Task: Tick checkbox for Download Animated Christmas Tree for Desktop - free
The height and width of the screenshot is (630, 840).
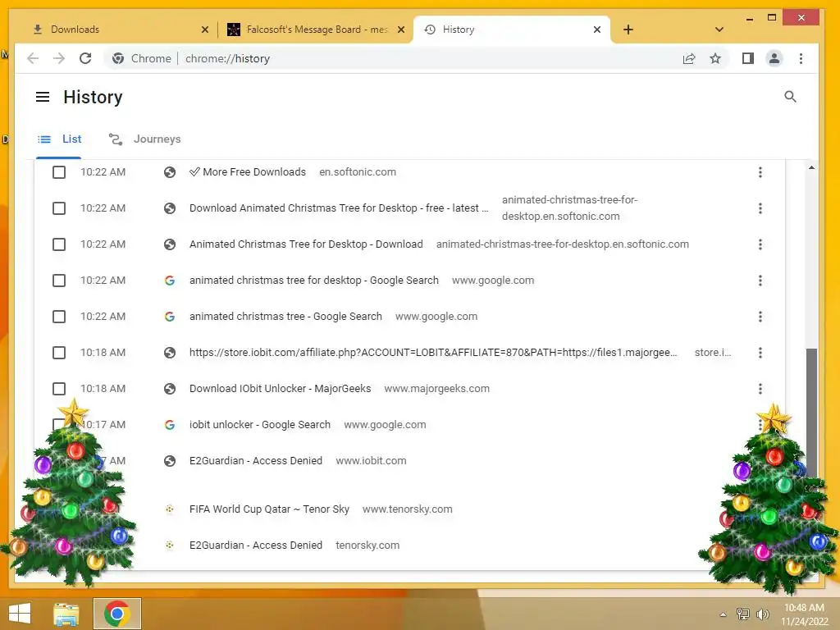Action: coord(59,208)
